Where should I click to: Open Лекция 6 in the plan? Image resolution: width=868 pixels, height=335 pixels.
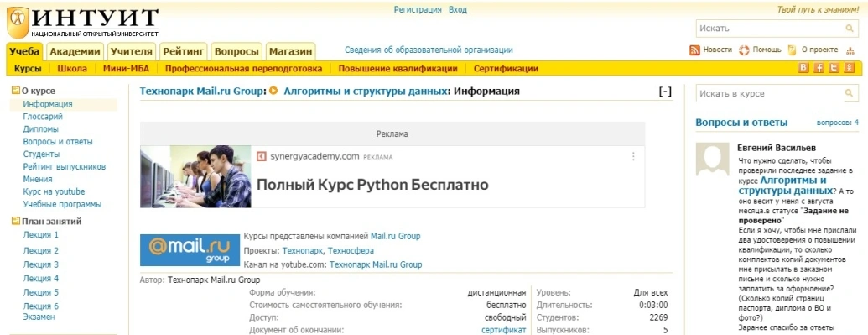point(41,306)
